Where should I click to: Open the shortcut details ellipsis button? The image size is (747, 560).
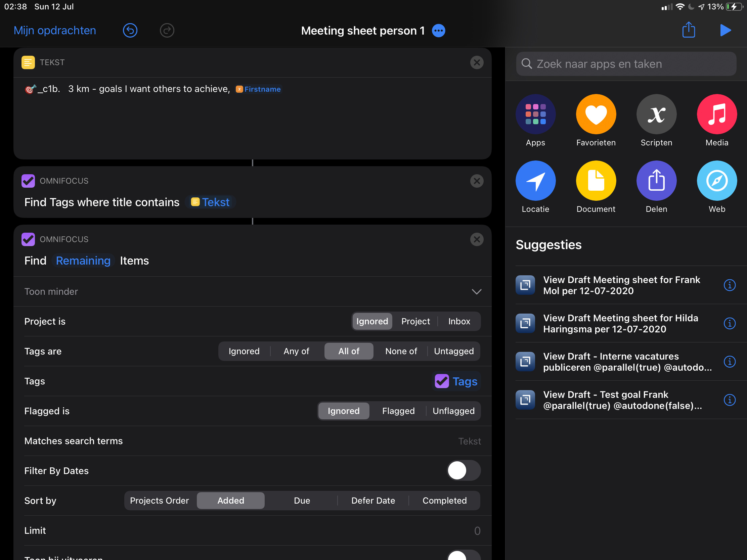pyautogui.click(x=439, y=31)
